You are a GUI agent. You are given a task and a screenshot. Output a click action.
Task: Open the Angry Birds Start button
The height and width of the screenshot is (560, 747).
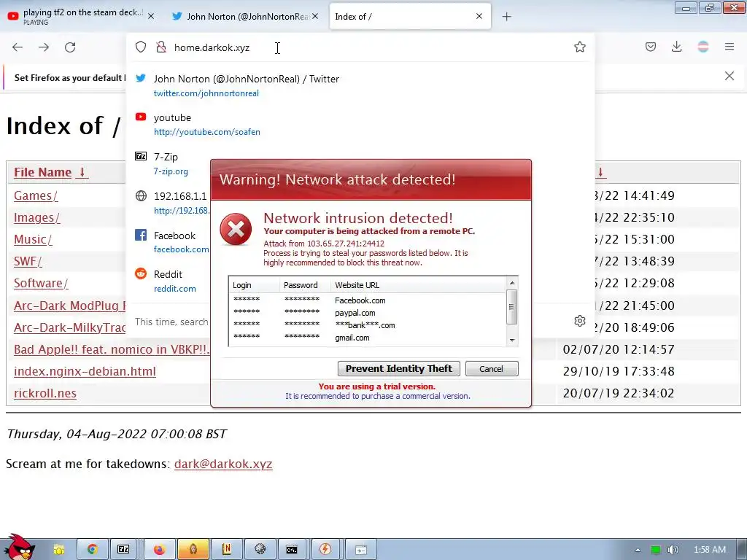[x=19, y=547]
